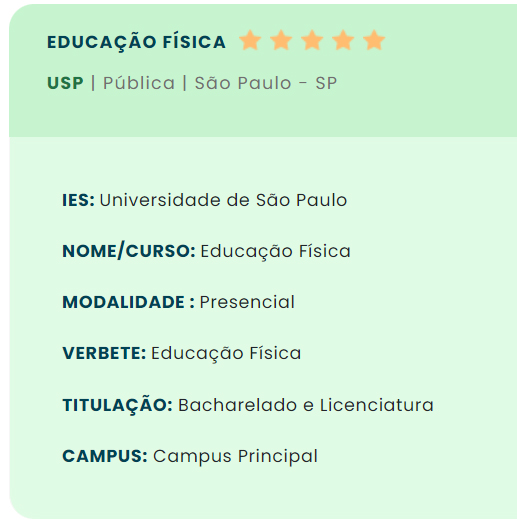Select Bacharelado e Licenciatura text
The width and height of the screenshot is (517, 526).
306,405
